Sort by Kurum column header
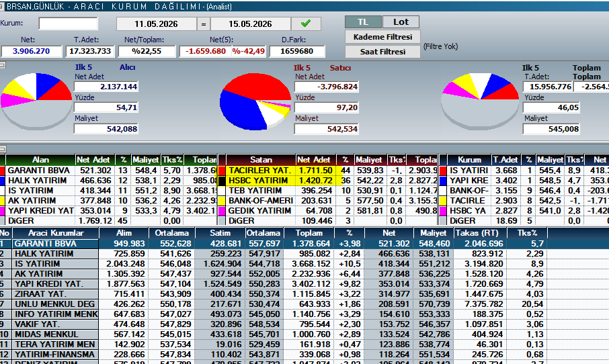Screen dimensions: 609x364 (469, 159)
